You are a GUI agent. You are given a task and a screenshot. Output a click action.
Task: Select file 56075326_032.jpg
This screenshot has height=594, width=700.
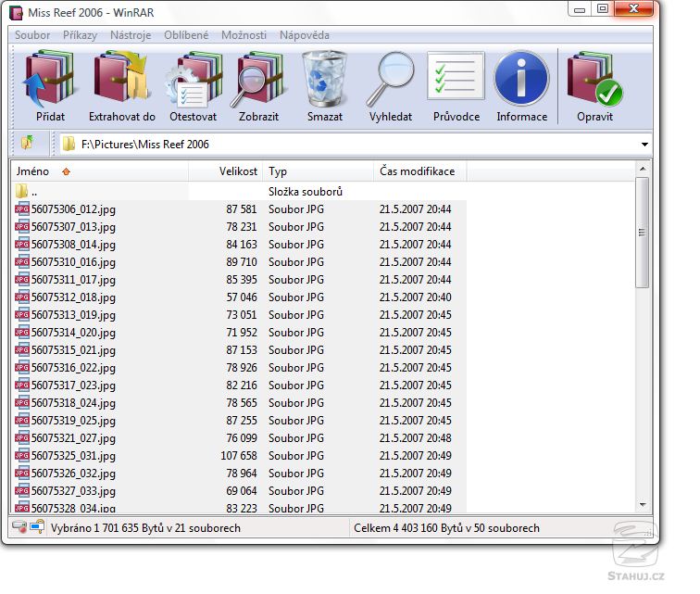(73, 474)
